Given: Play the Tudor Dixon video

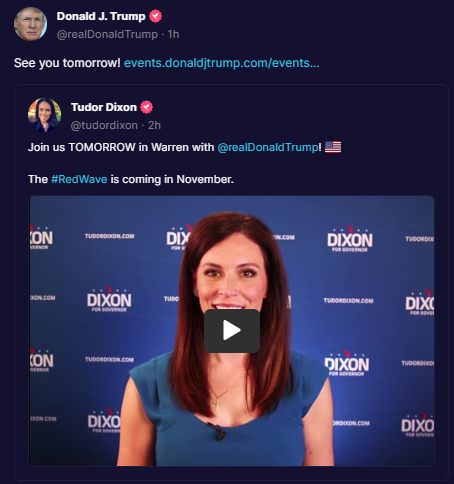Looking at the screenshot, I should pos(232,331).
